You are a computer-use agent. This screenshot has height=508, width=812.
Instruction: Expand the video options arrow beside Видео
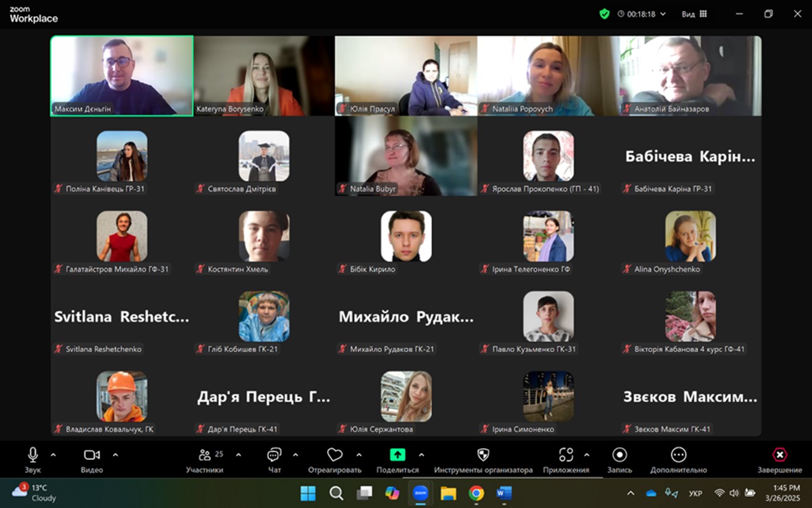click(115, 455)
